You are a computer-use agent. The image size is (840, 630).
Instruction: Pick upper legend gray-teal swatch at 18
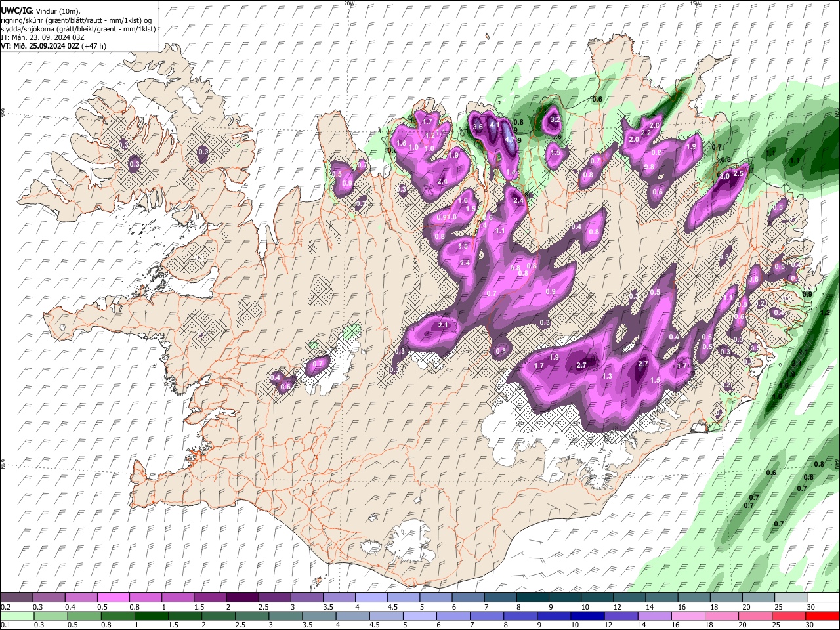[726, 597]
